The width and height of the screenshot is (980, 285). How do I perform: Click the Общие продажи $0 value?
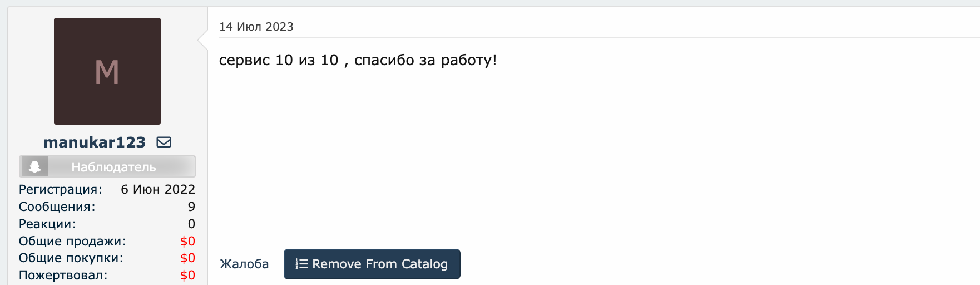click(x=187, y=241)
